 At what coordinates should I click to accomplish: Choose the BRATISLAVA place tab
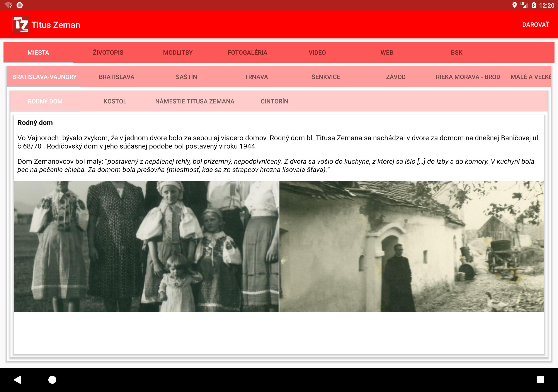(x=117, y=77)
